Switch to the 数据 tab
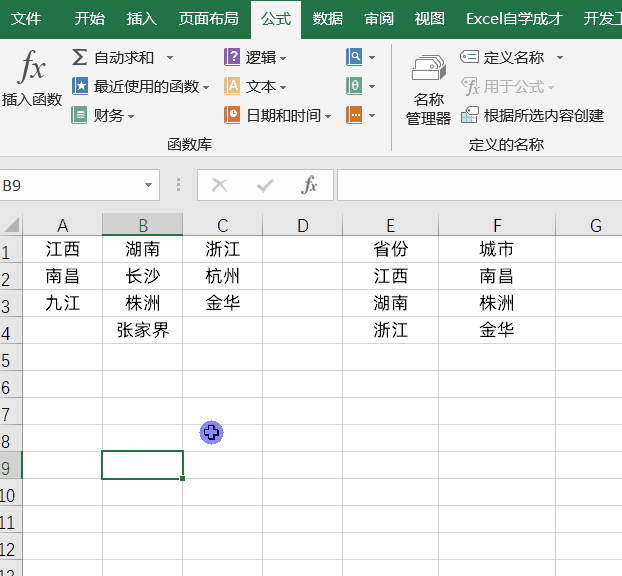This screenshot has width=622, height=576. [x=328, y=19]
